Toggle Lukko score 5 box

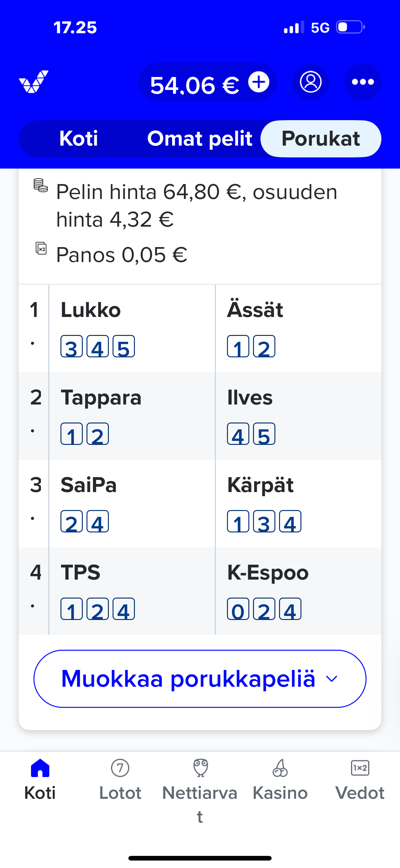pyautogui.click(x=124, y=346)
